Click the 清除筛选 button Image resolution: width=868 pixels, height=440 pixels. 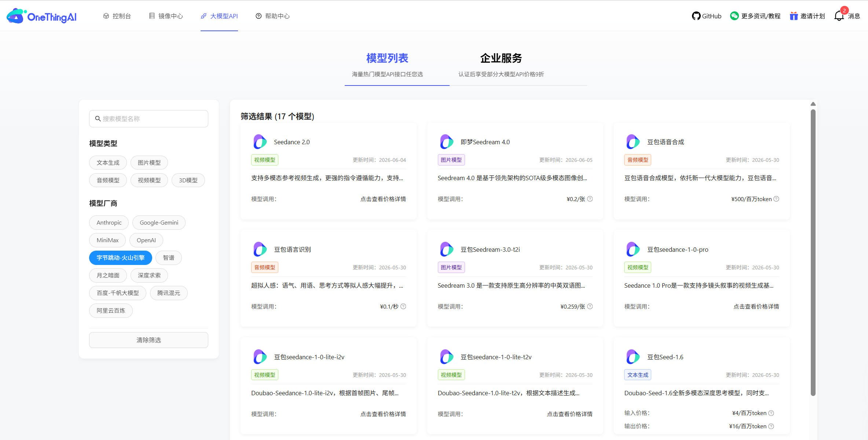[x=149, y=340]
